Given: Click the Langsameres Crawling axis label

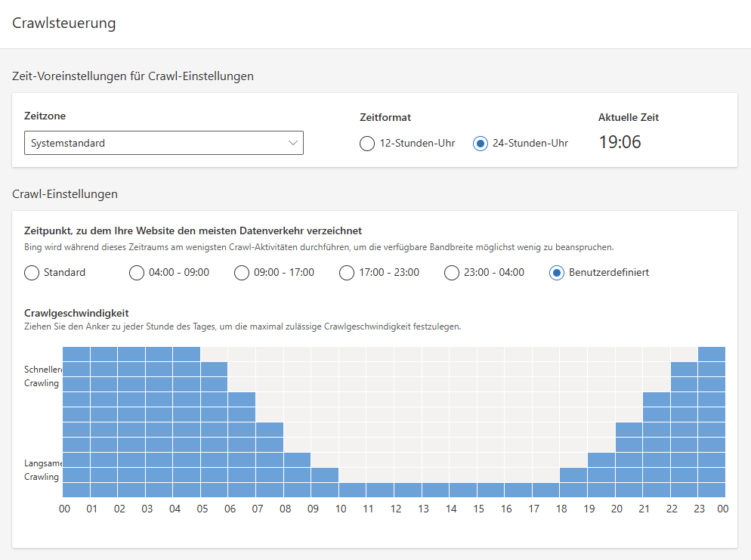Looking at the screenshot, I should pyautogui.click(x=43, y=470).
